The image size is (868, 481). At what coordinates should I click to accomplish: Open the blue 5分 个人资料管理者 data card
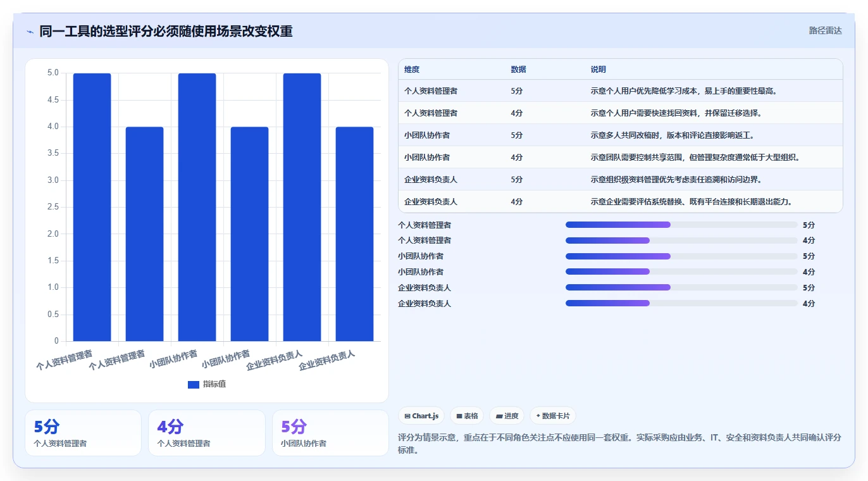83,433
